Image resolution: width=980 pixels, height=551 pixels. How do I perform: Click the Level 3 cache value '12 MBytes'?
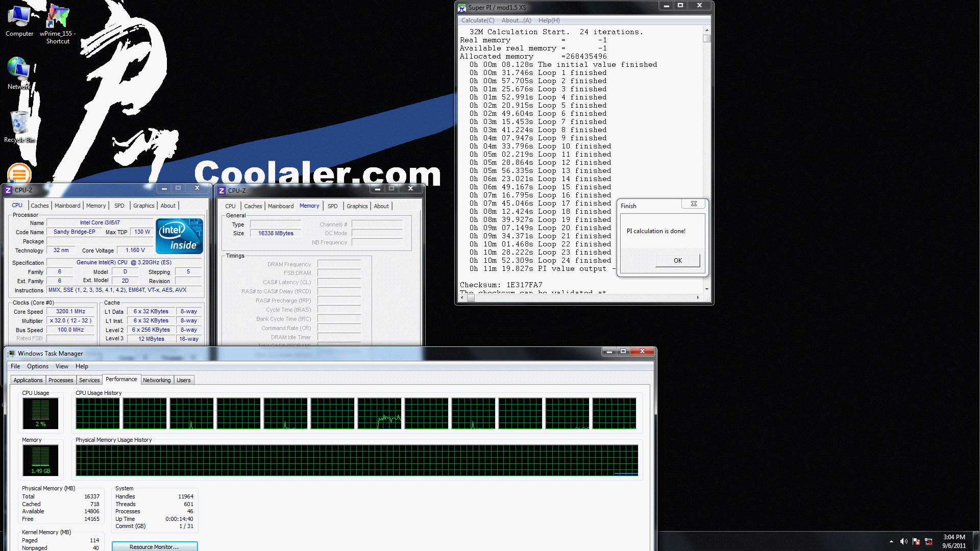pyautogui.click(x=151, y=339)
